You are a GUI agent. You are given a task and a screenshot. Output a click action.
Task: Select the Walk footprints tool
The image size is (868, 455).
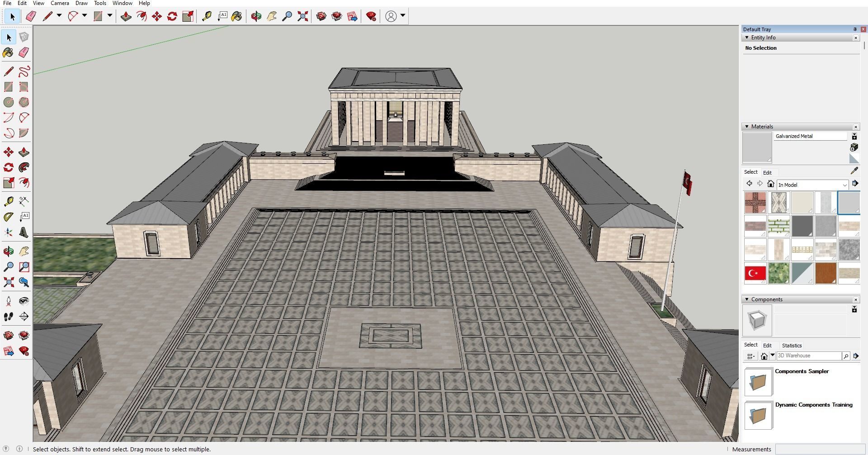pyautogui.click(x=9, y=317)
